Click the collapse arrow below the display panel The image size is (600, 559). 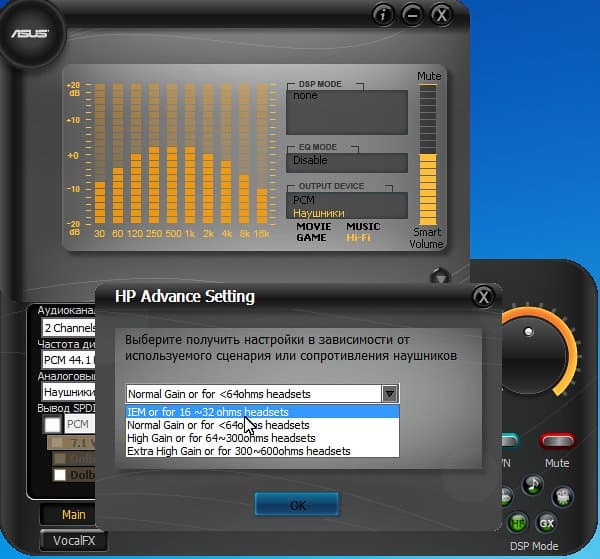pyautogui.click(x=440, y=277)
